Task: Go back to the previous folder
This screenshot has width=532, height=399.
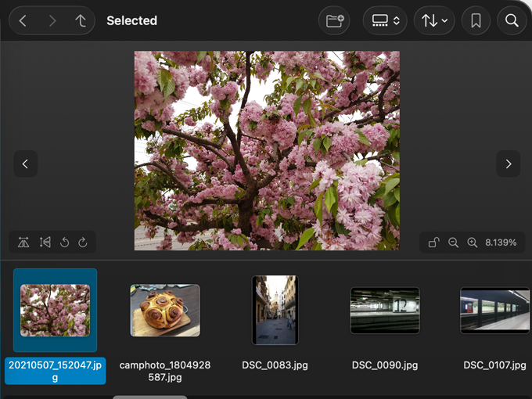Action: tap(23, 21)
